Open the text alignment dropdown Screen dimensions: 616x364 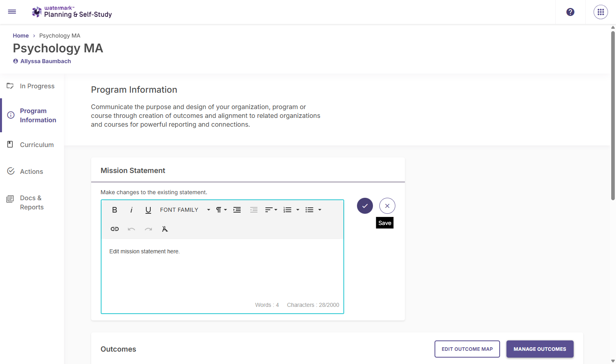click(271, 210)
